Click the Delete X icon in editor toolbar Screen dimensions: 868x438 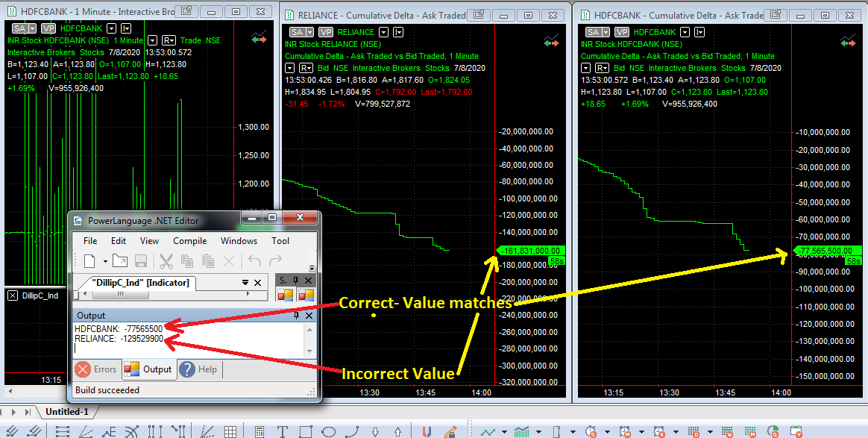tap(229, 261)
